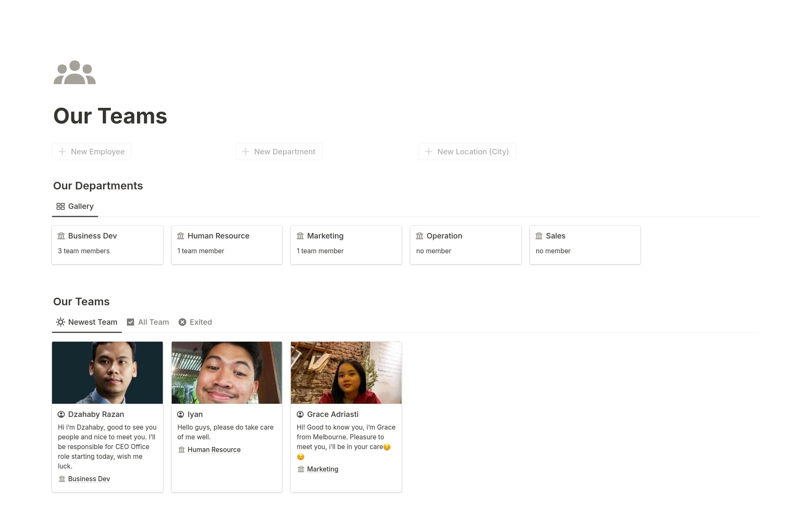Click the people icon above Our Teams title
This screenshot has height=507, width=812.
(x=74, y=72)
